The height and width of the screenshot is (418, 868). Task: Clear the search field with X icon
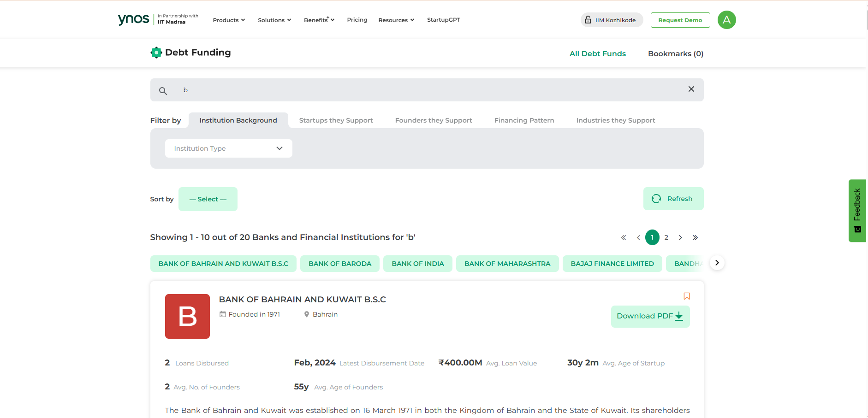coord(691,89)
